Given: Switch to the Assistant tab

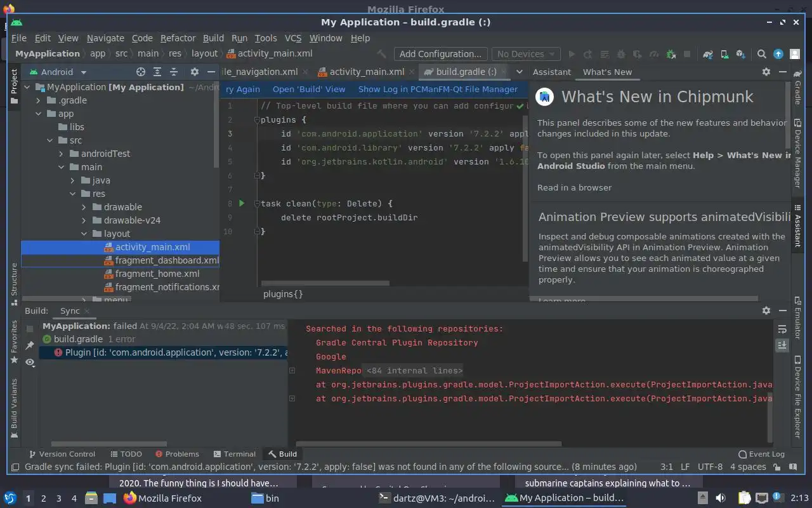Looking at the screenshot, I should pos(551,72).
